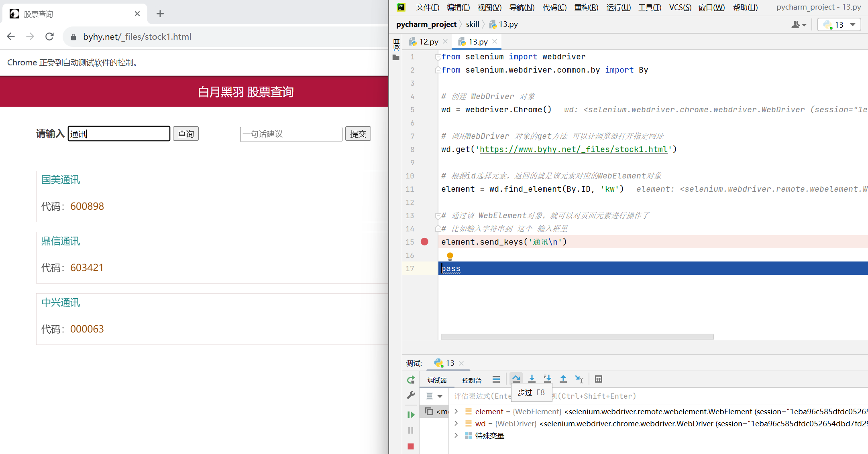Click the Pause program icon
Screen dimensions: 868x454
click(411, 430)
